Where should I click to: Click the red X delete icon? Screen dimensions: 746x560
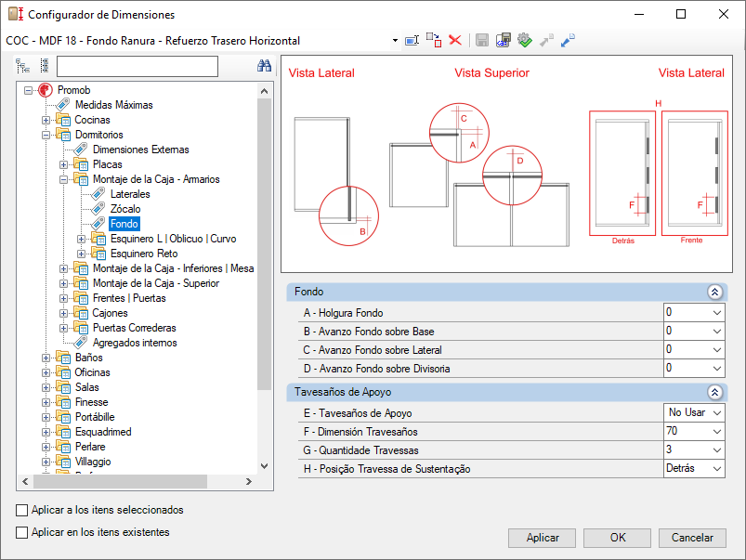[x=455, y=40]
